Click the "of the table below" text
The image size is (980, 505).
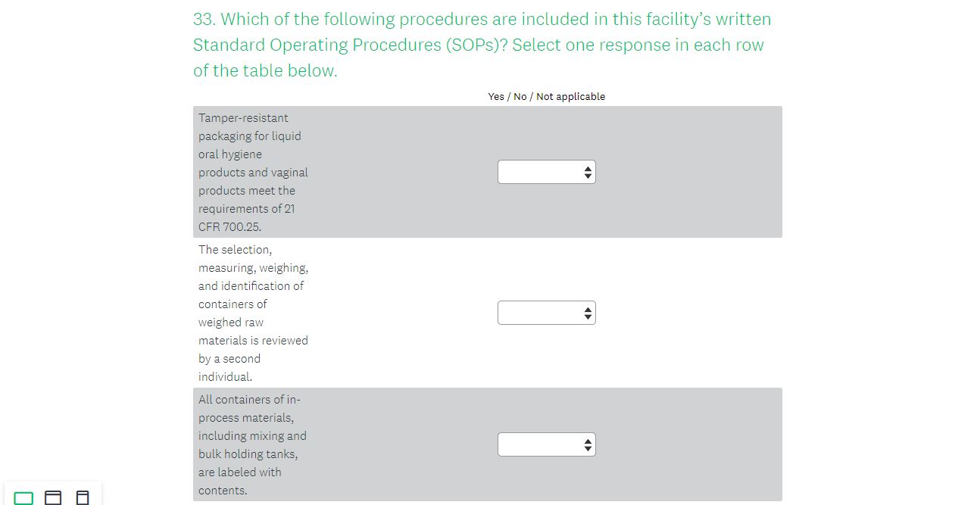(264, 71)
